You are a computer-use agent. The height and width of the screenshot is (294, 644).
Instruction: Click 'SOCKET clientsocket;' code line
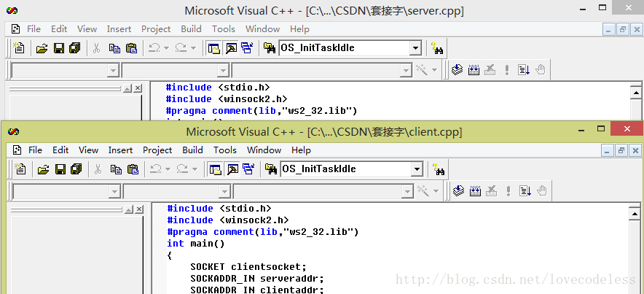(x=248, y=266)
